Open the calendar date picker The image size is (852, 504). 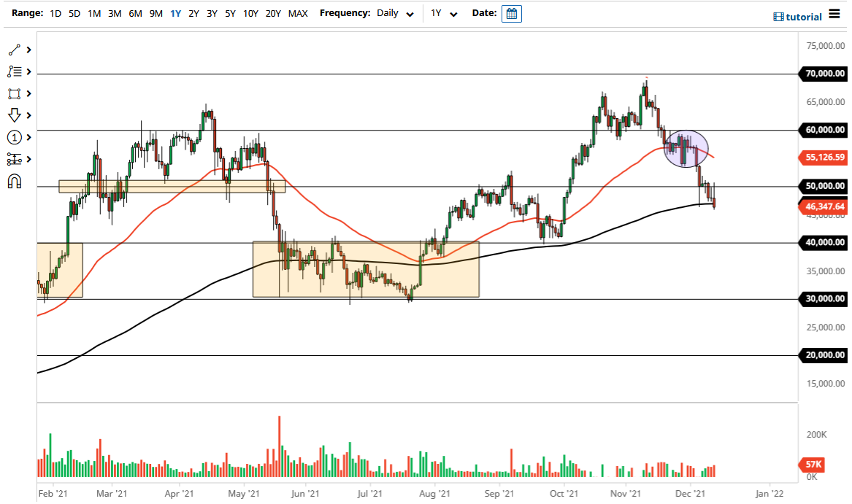pyautogui.click(x=511, y=13)
